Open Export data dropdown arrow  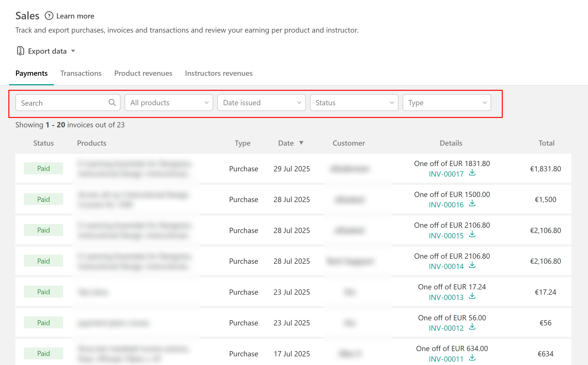pos(73,51)
